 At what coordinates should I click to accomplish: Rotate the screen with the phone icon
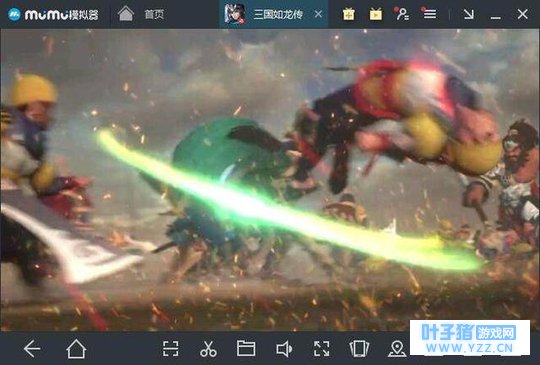tap(359, 349)
